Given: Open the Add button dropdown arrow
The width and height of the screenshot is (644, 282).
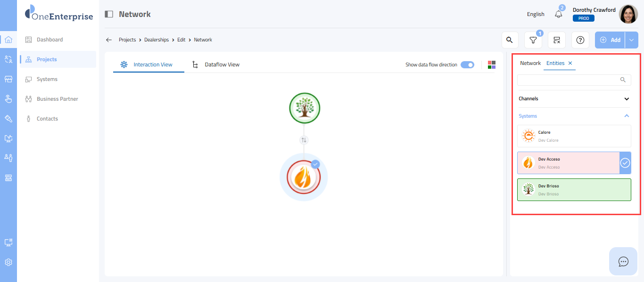Looking at the screenshot, I should (x=631, y=40).
